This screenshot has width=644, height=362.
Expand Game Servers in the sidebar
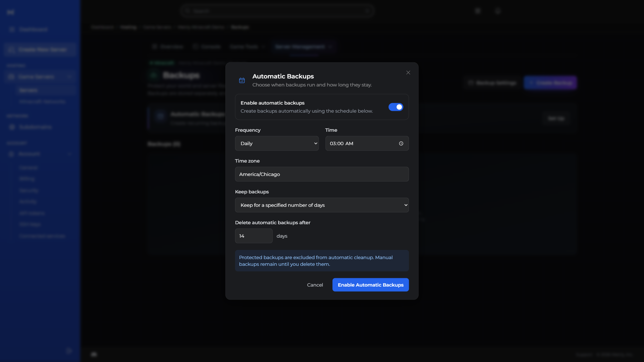pyautogui.click(x=40, y=77)
